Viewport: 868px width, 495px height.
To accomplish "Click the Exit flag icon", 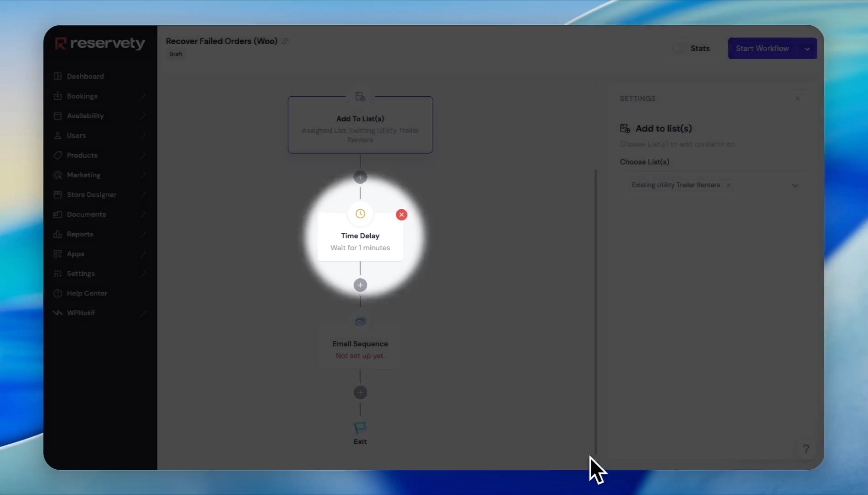I will click(360, 428).
